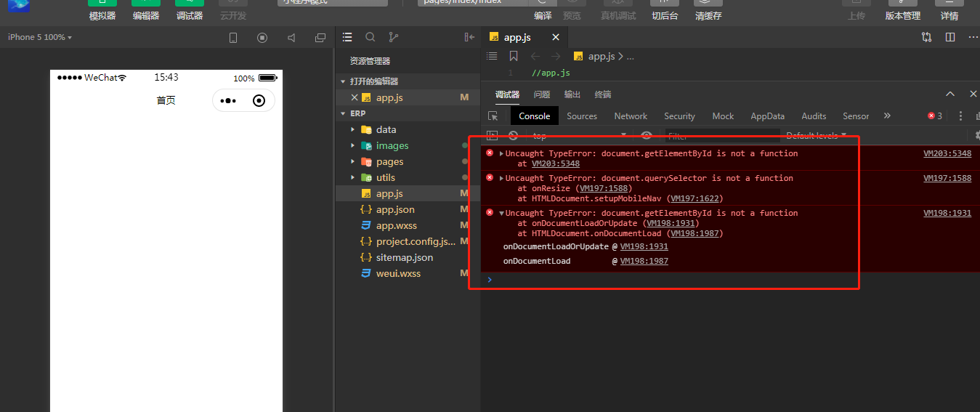Open Default levels dropdown
Viewport: 980px width, 412px height.
pos(817,136)
